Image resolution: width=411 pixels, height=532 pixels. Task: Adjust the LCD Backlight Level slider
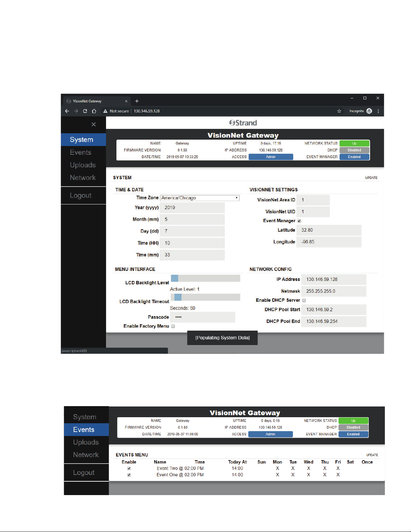tap(205, 278)
